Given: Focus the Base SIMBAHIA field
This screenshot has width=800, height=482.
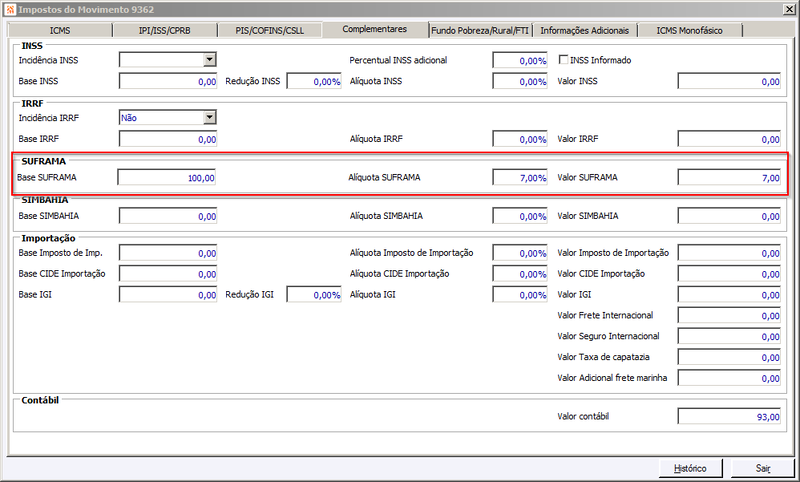Looking at the screenshot, I should [168, 216].
